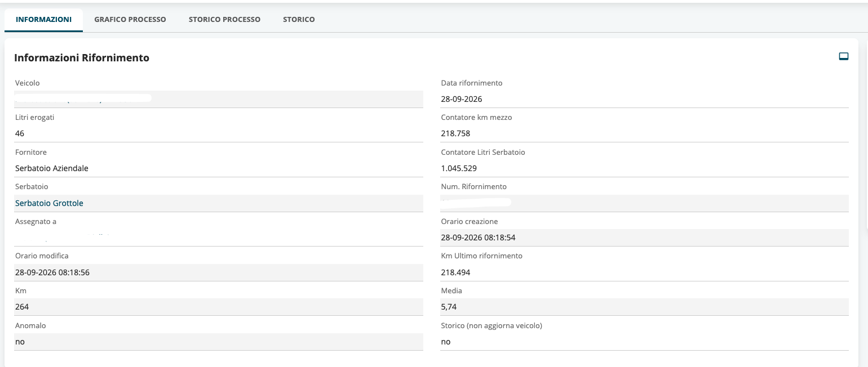868x367 pixels.
Task: Edit Km Ultimo rifornimento value 218.494
Action: pos(644,272)
